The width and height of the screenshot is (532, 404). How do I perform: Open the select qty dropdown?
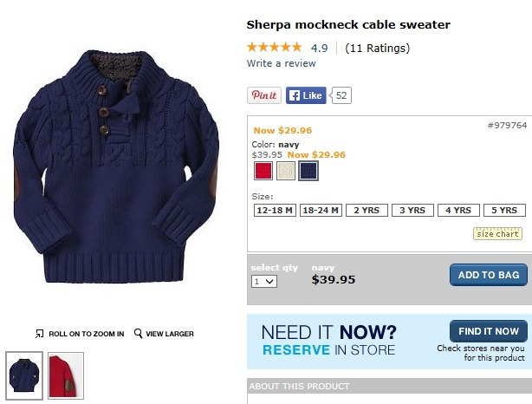[264, 282]
